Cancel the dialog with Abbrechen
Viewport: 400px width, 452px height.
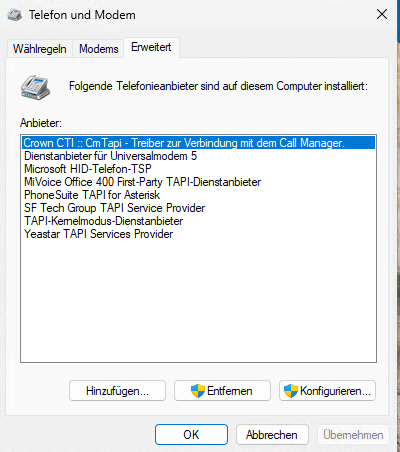point(272,435)
